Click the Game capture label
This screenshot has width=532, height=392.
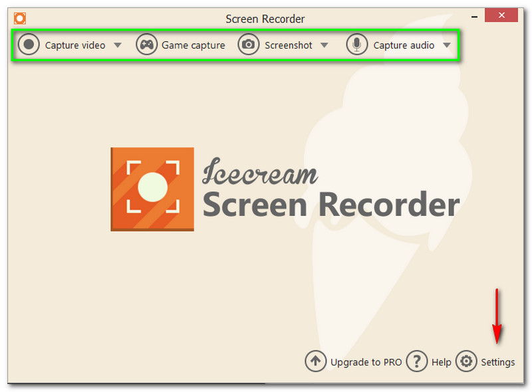pyautogui.click(x=194, y=45)
